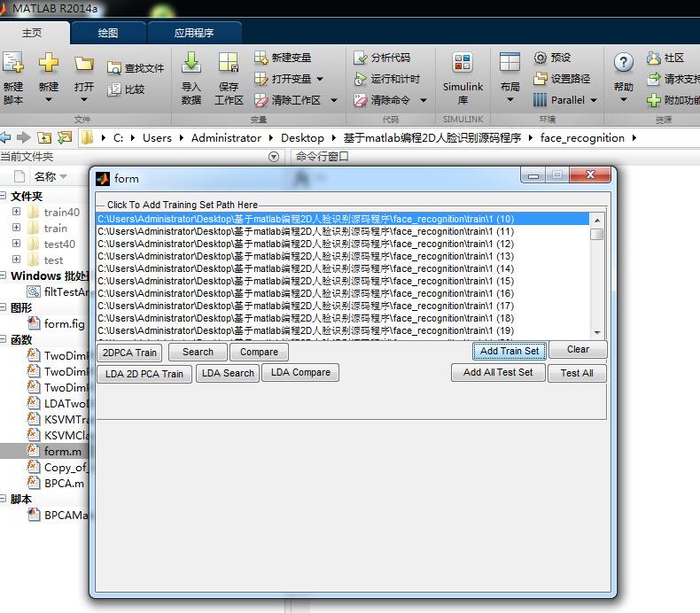The height and width of the screenshot is (613, 700).
Task: Open the 新建 dropdown arrow
Action: click(x=48, y=100)
